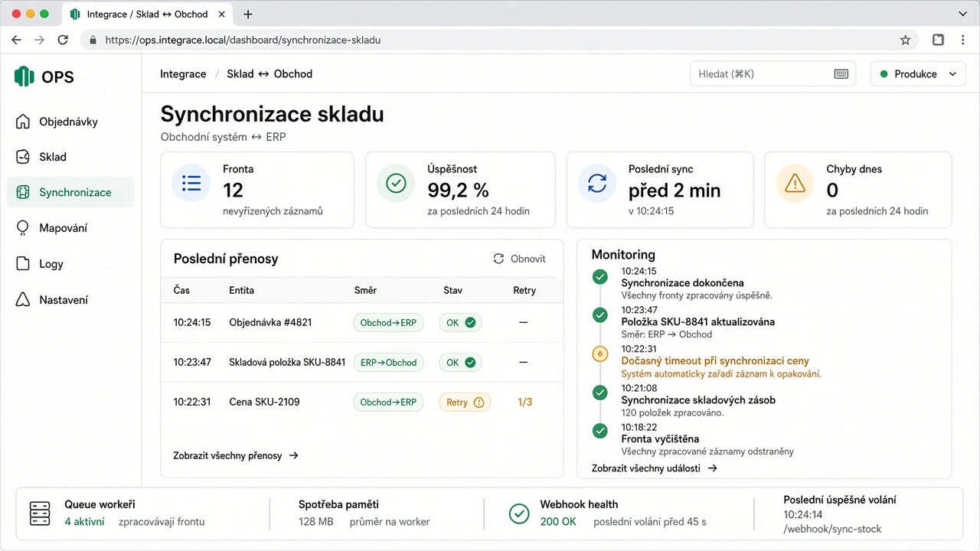Click Synchronizace skladových zásob event title

point(698,399)
